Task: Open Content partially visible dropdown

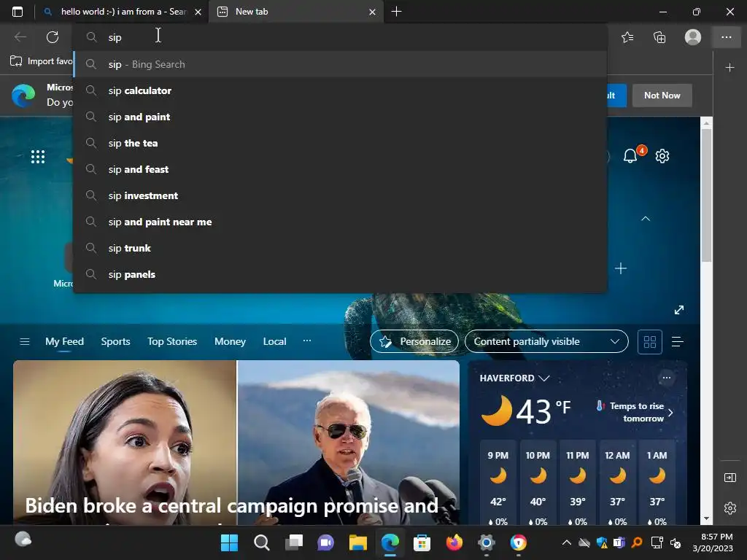Action: 546,341
